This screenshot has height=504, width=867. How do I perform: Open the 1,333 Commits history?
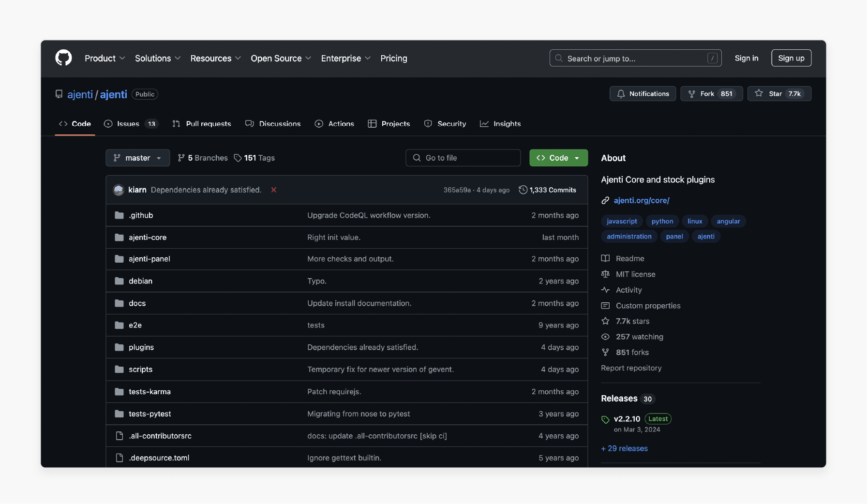(x=548, y=190)
